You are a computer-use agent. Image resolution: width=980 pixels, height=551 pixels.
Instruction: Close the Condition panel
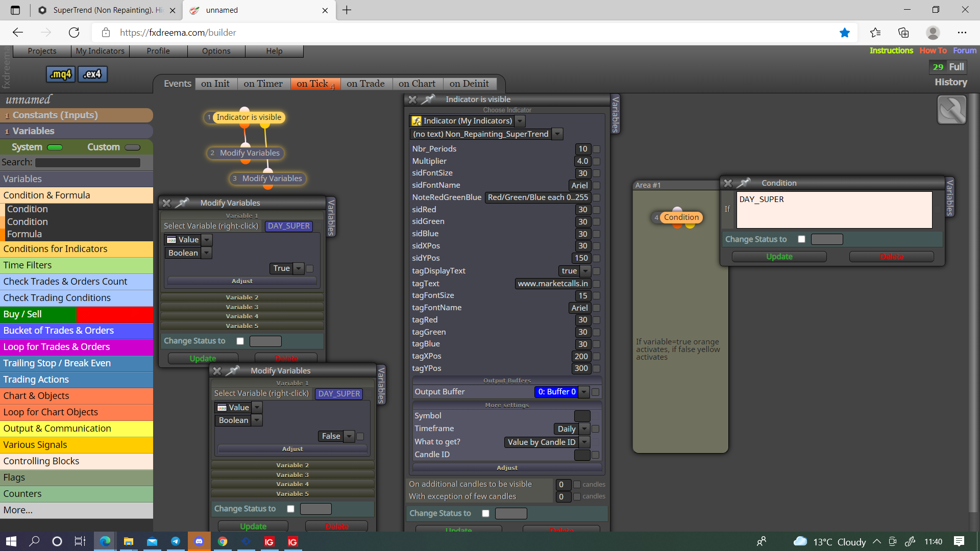coord(728,183)
